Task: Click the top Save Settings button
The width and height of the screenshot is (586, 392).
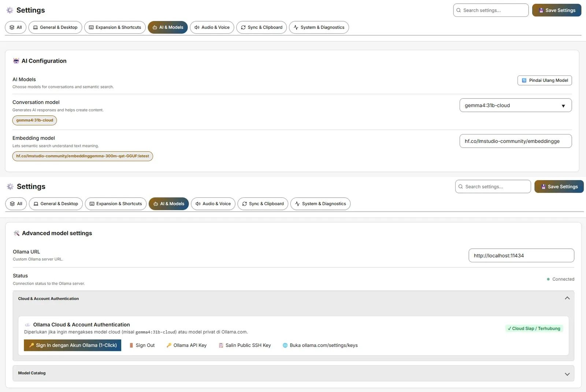Action: (x=556, y=10)
